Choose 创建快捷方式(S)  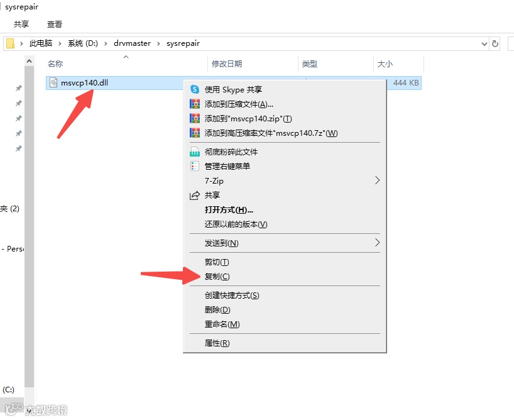285,296
